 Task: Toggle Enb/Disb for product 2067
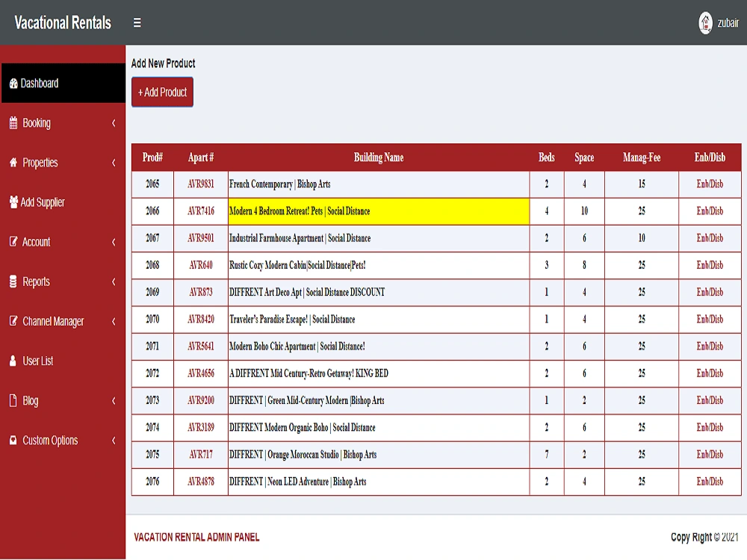pos(710,238)
